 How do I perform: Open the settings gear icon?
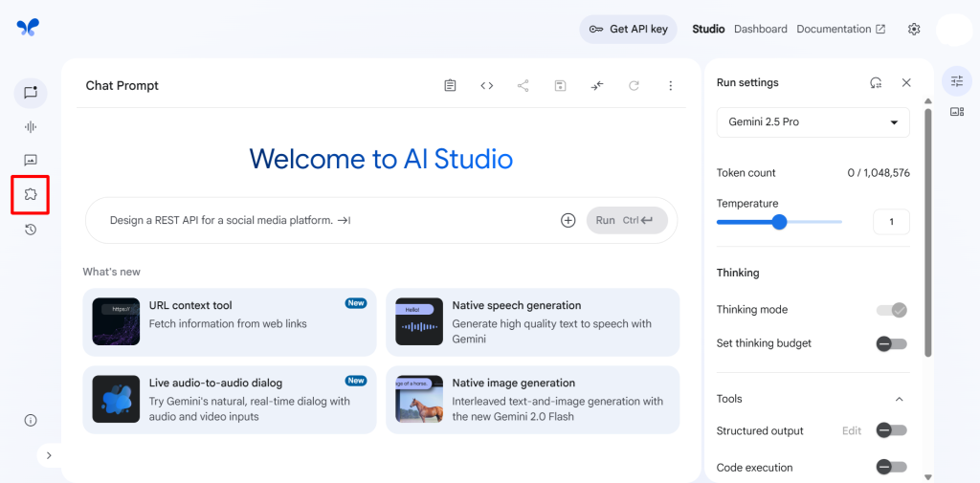coord(914,30)
